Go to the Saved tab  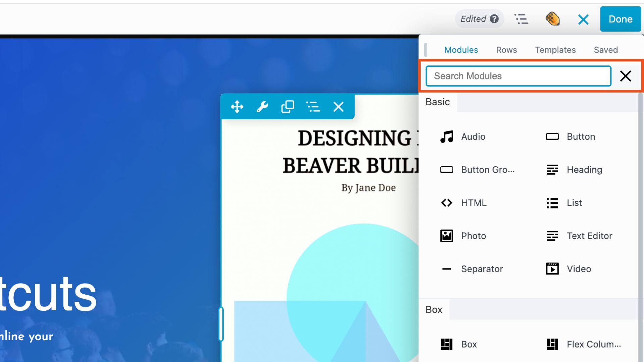tap(605, 50)
